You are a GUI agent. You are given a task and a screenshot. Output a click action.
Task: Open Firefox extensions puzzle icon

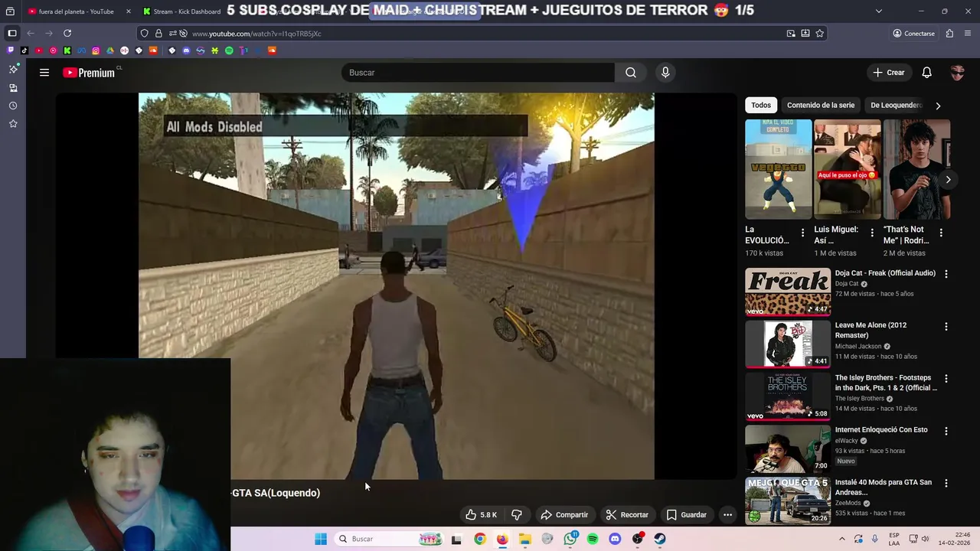949,34
